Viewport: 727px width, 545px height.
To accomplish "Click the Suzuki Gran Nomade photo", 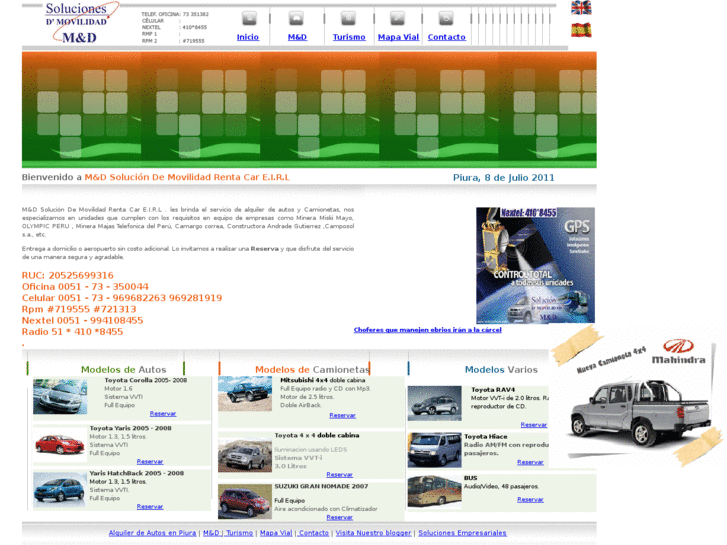I will coord(245,501).
